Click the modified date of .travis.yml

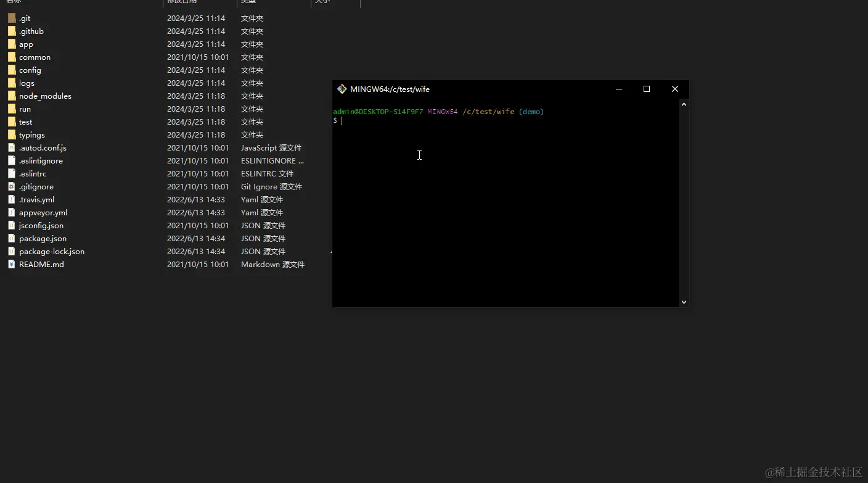[196, 200]
